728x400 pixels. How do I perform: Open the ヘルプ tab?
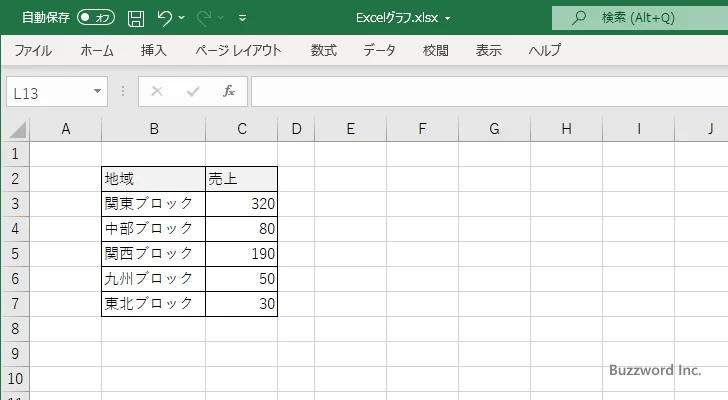click(x=545, y=50)
